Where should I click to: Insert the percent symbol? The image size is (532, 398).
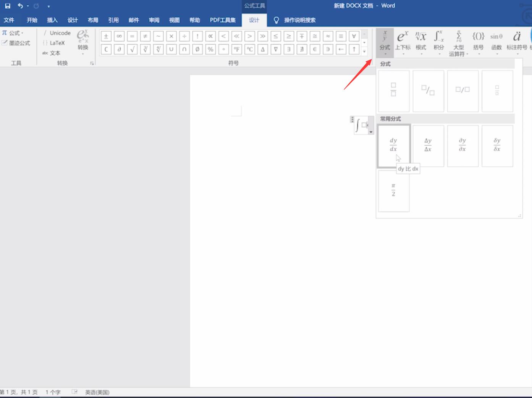[x=210, y=49]
